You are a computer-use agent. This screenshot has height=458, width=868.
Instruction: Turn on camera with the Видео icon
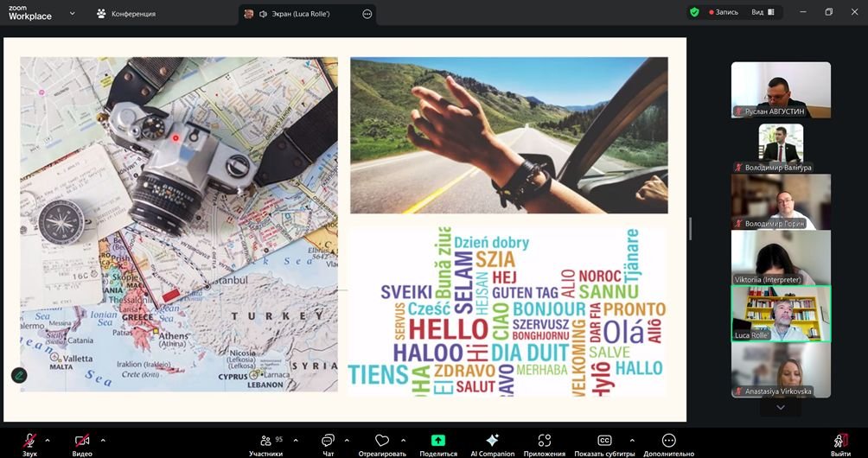(x=82, y=441)
